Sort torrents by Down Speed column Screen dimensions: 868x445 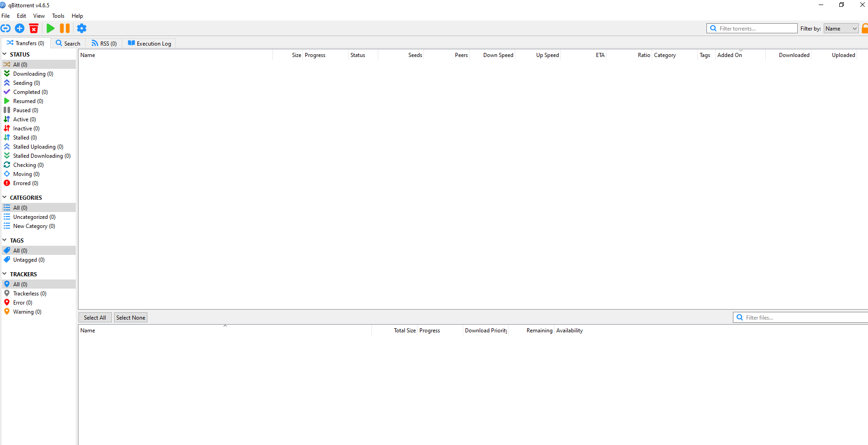click(x=492, y=55)
